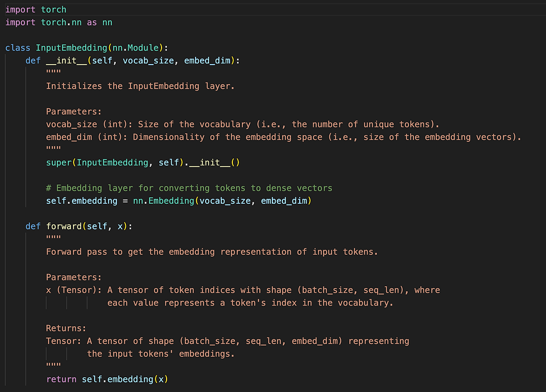Click 'torch.nn' in second import
Image resolution: width=546 pixels, height=392 pixels.
pyautogui.click(x=61, y=22)
